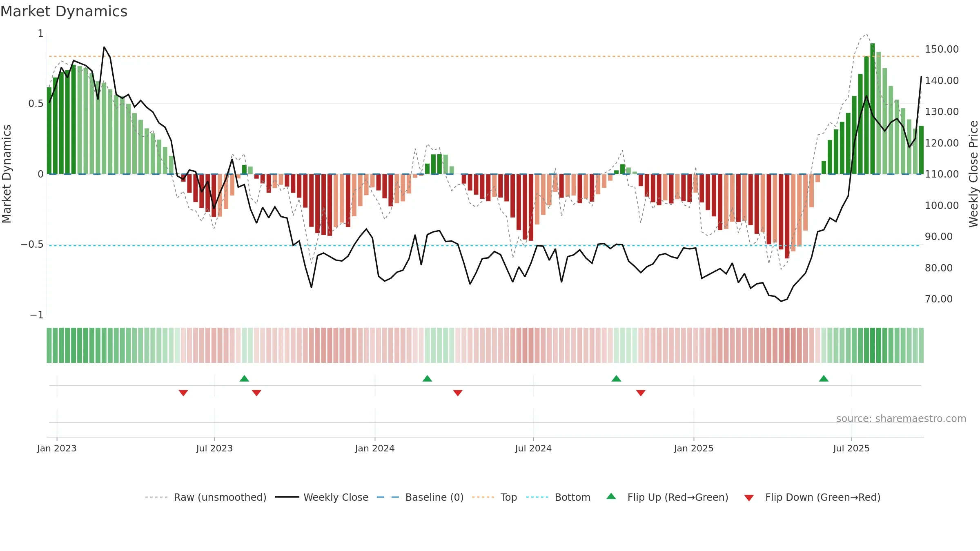Click the Market Dynamics y-axis title
Screen dimensions: 980x551
tap(7, 174)
